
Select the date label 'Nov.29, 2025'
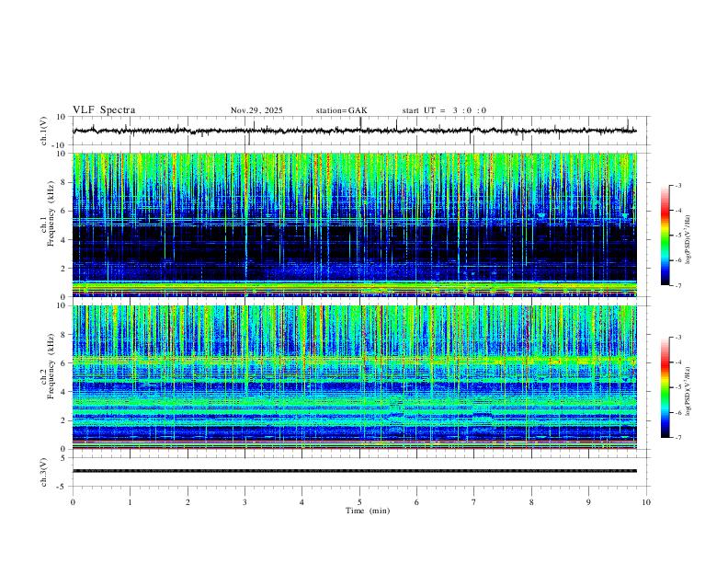coord(256,110)
